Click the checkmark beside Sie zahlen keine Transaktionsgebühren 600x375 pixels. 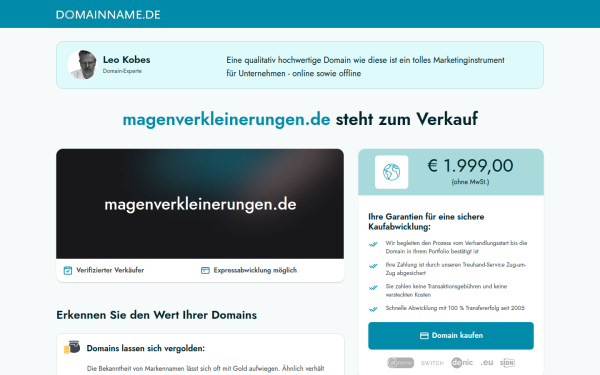tap(373, 287)
